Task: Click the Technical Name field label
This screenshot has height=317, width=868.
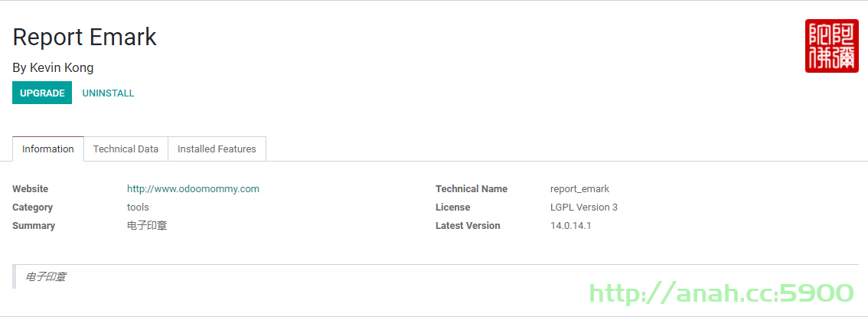Action: point(472,189)
